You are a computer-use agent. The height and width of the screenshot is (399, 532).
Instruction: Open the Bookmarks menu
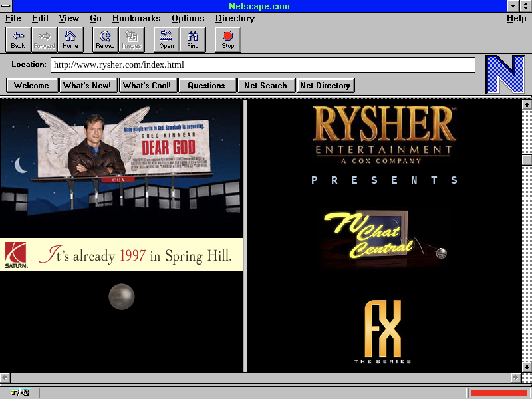pyautogui.click(x=136, y=19)
